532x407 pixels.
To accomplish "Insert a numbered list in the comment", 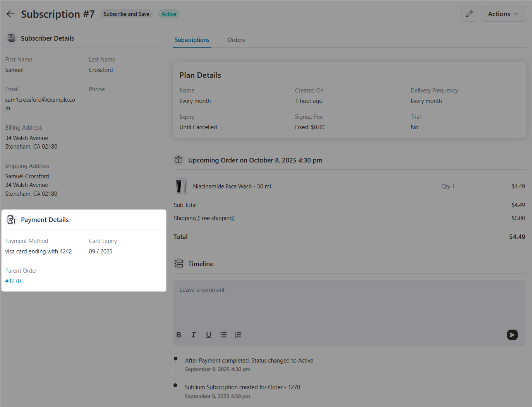I will (238, 335).
